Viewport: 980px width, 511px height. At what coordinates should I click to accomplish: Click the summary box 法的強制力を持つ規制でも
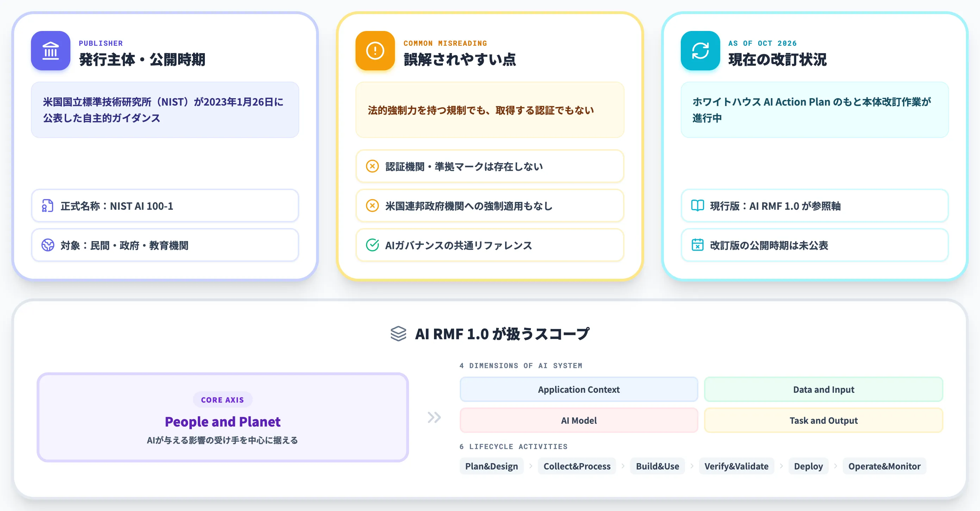tap(490, 109)
